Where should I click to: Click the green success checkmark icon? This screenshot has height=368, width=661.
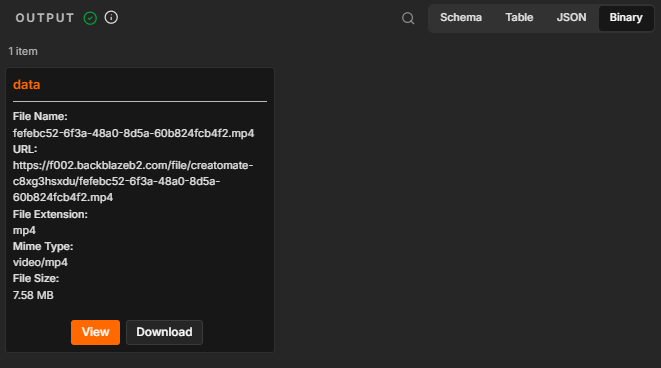[90, 18]
